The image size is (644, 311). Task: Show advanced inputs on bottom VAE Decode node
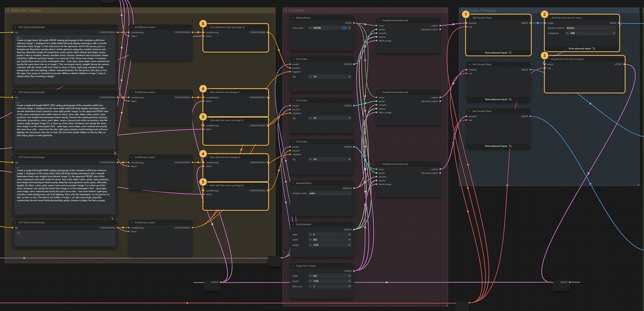click(498, 146)
